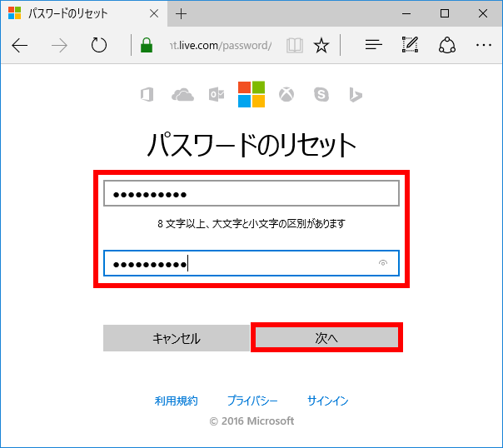Close the Edge browser window
The height and width of the screenshot is (448, 503).
[x=483, y=13]
